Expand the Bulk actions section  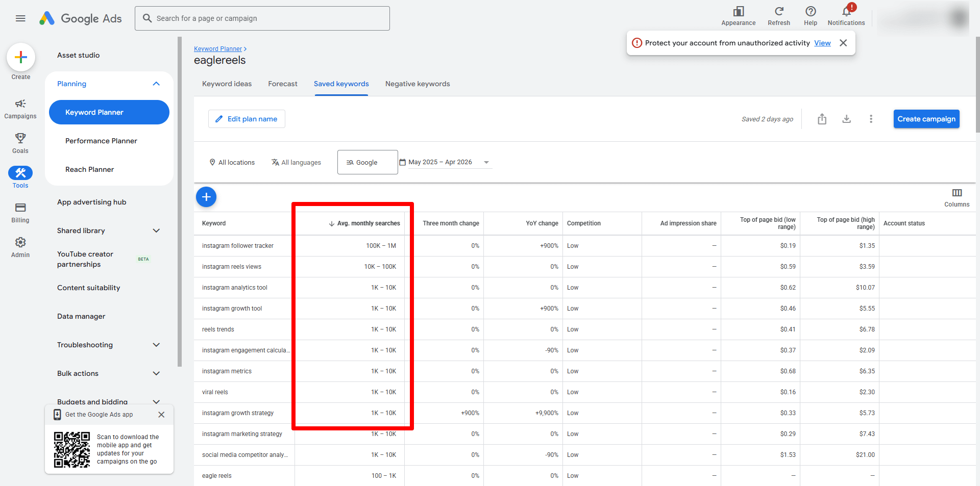[x=156, y=373]
